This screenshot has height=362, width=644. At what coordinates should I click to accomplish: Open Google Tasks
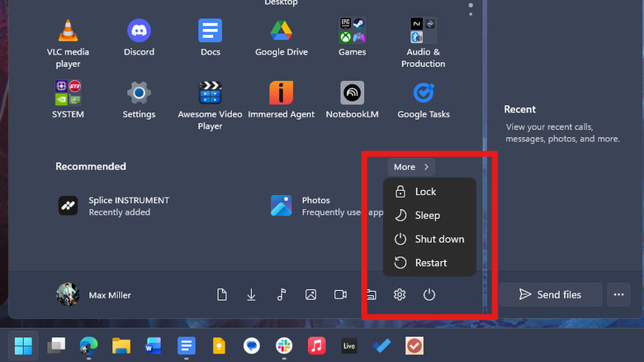pos(423,99)
